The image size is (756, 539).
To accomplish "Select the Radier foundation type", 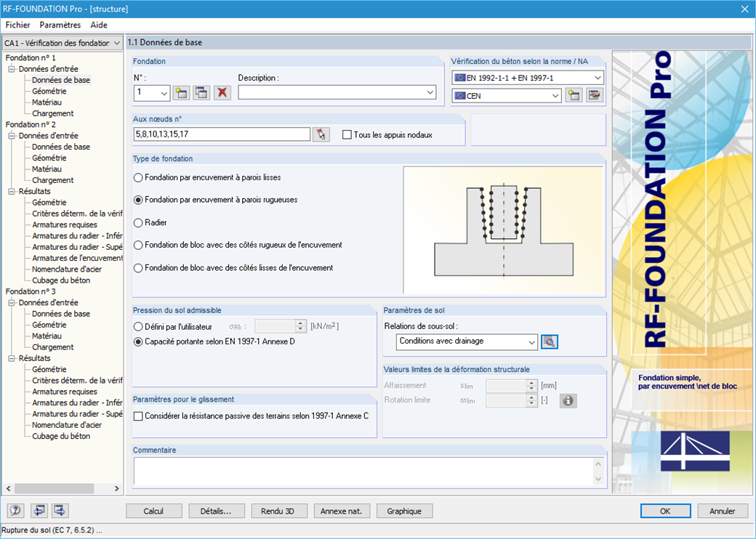I will pos(138,222).
